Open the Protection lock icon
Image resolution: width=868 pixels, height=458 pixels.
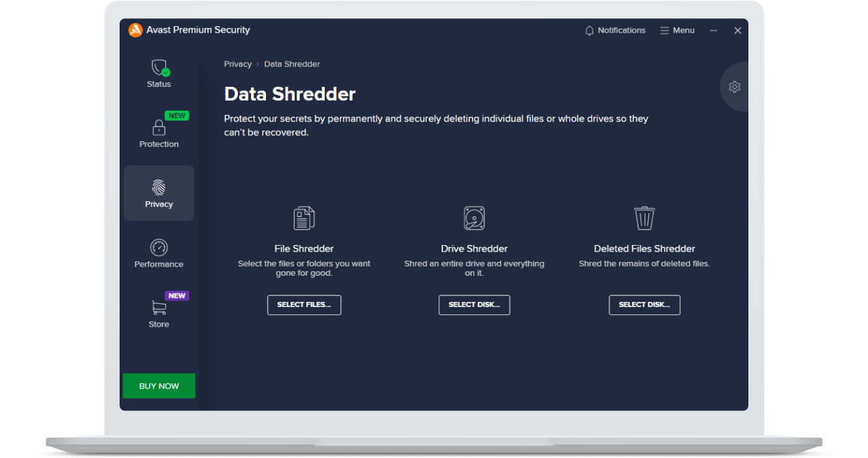(x=159, y=127)
